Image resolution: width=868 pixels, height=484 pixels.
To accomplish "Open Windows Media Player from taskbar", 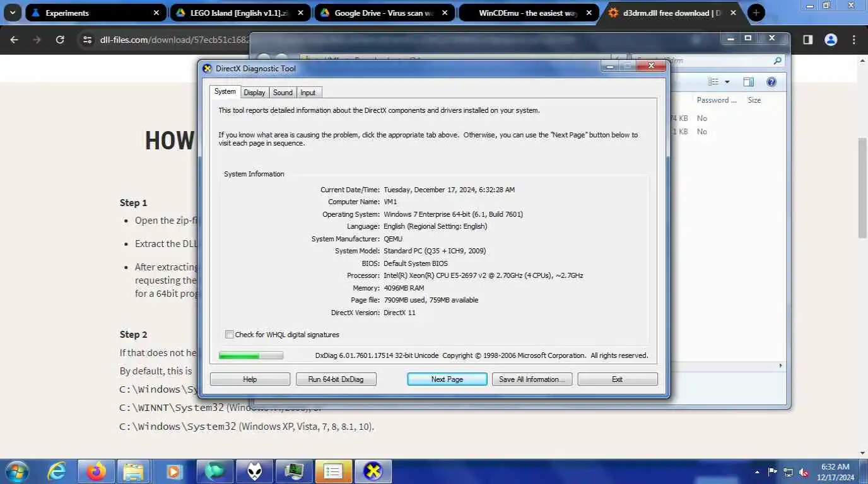I will coord(174,471).
